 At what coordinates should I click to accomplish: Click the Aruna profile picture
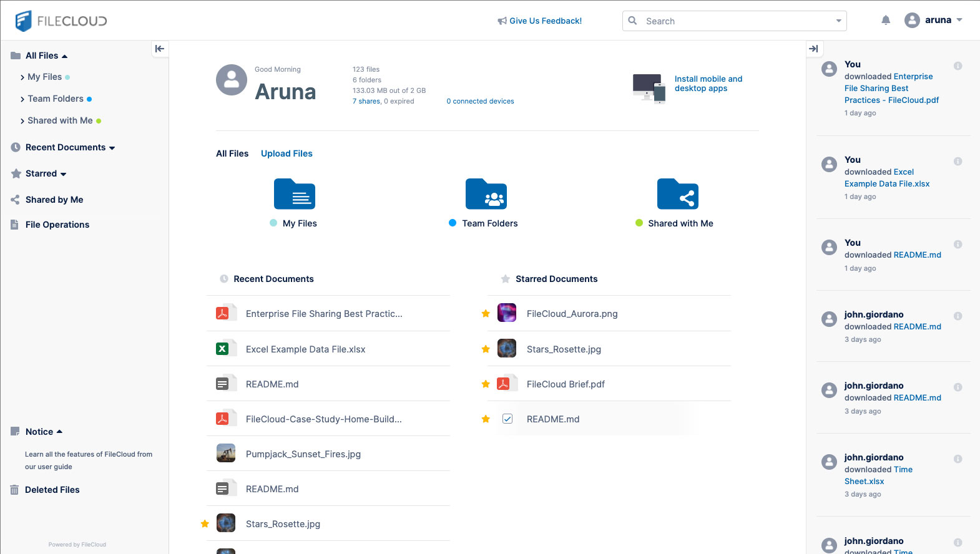pyautogui.click(x=232, y=80)
